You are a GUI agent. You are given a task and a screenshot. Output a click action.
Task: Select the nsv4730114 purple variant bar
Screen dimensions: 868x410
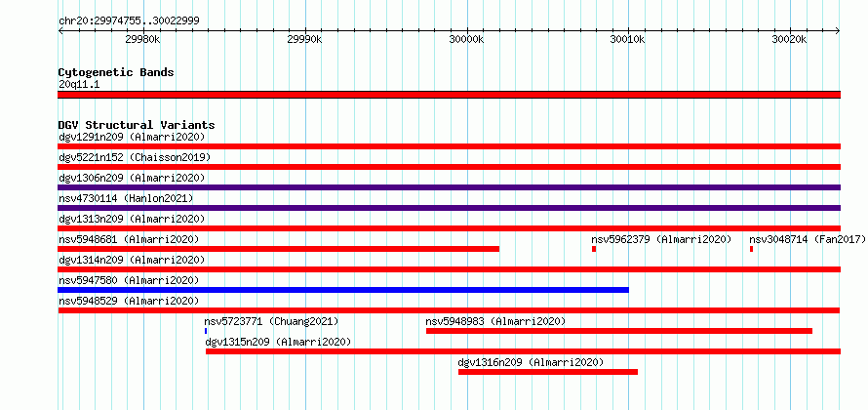pyautogui.click(x=449, y=208)
